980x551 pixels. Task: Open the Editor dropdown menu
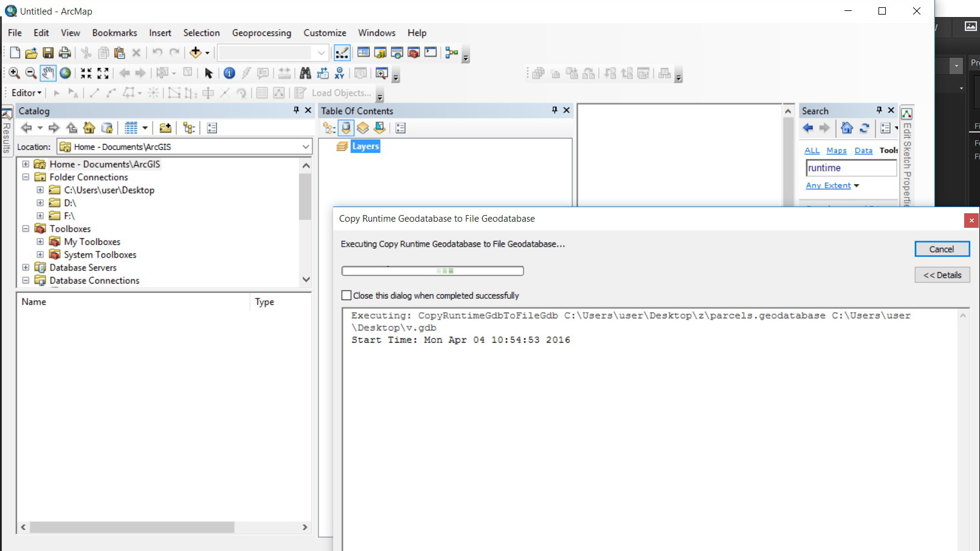click(26, 93)
